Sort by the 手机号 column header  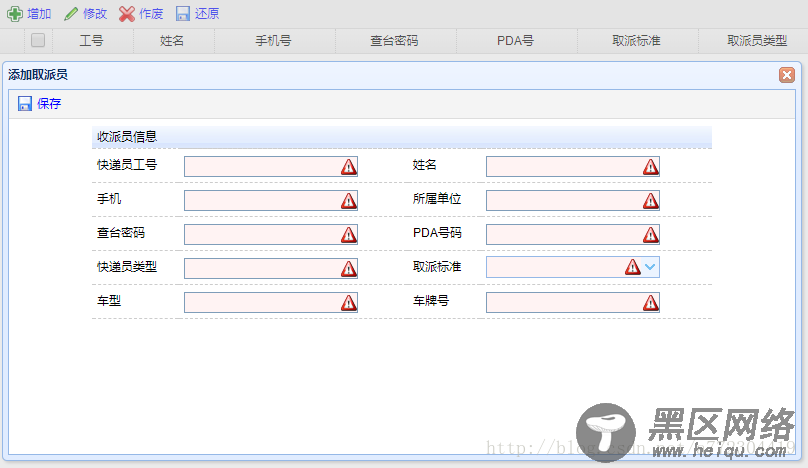274,41
